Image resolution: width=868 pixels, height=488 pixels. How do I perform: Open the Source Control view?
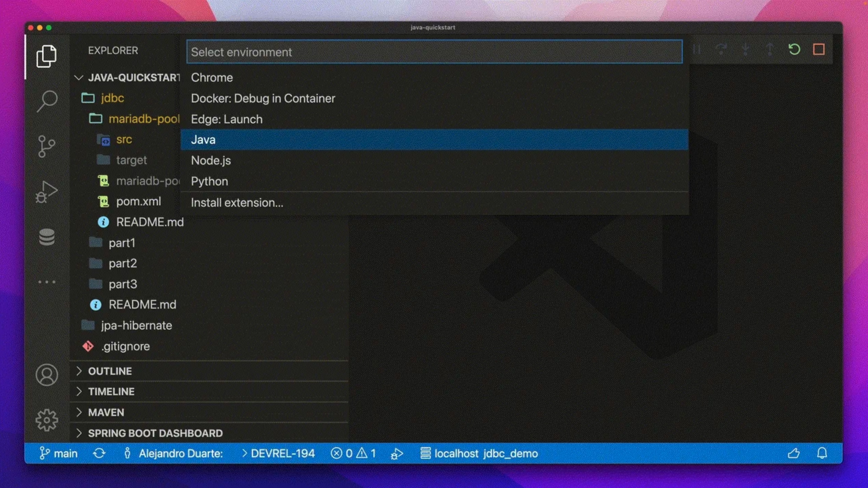47,146
